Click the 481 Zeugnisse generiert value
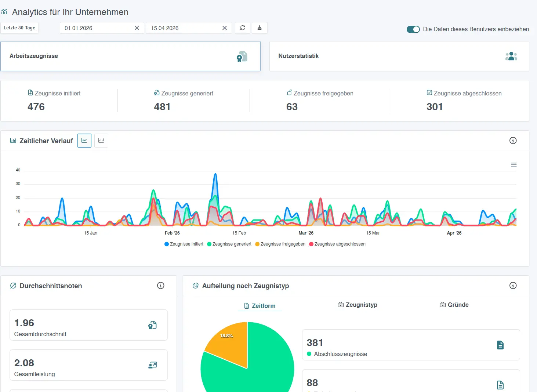This screenshot has height=392, width=537. (162, 107)
